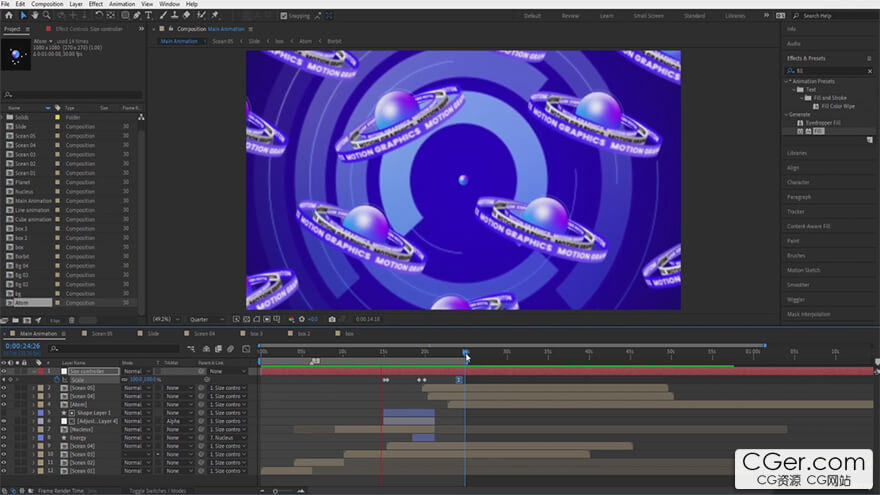880x495 pixels.
Task: Expand the [Nucleus] layer properties
Action: 33,429
